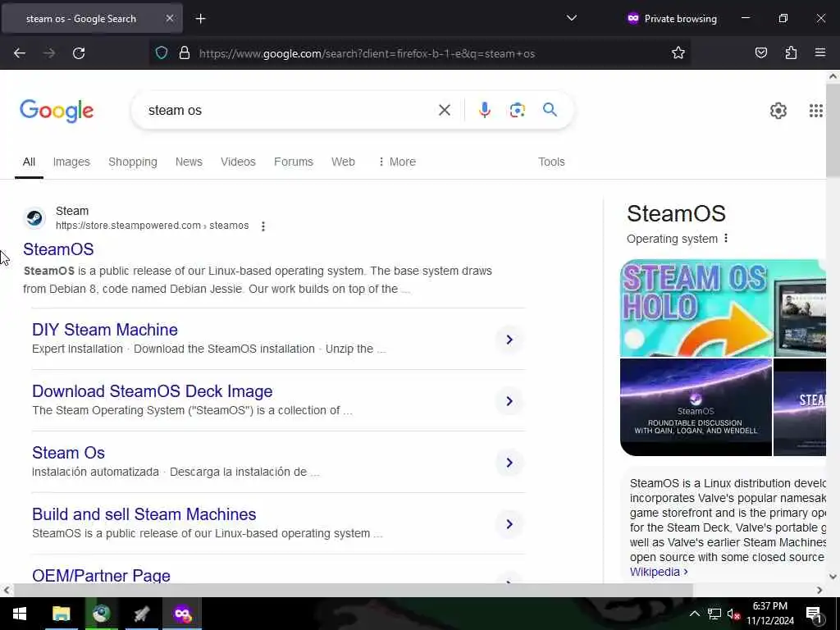Open the Steam OS Holo thumbnail

pyautogui.click(x=696, y=308)
